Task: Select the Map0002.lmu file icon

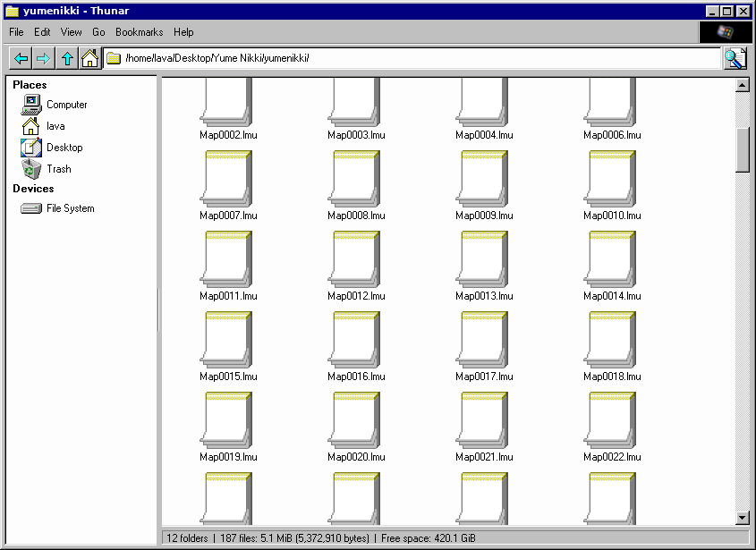Action: click(x=225, y=102)
